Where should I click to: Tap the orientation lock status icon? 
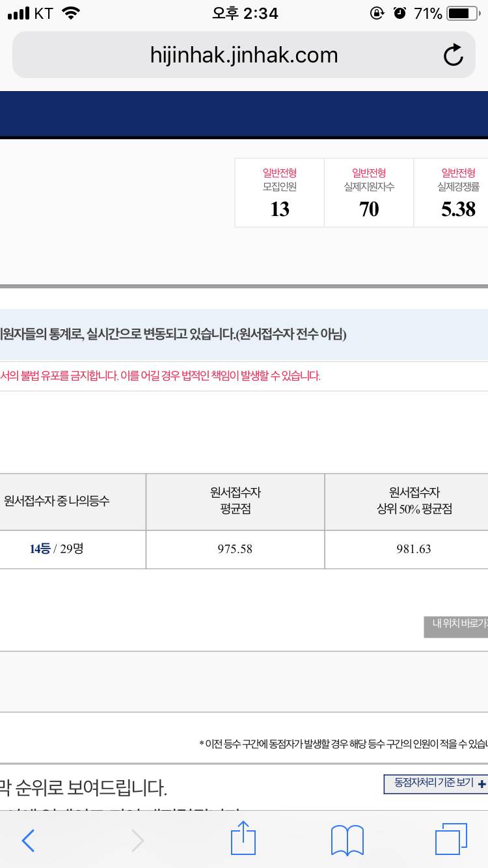click(377, 12)
